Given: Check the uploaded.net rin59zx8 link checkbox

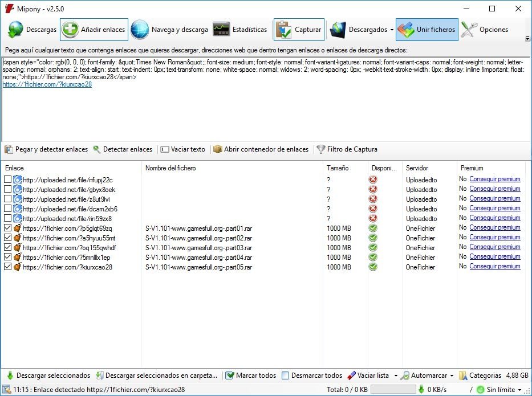Looking at the screenshot, I should [x=7, y=218].
